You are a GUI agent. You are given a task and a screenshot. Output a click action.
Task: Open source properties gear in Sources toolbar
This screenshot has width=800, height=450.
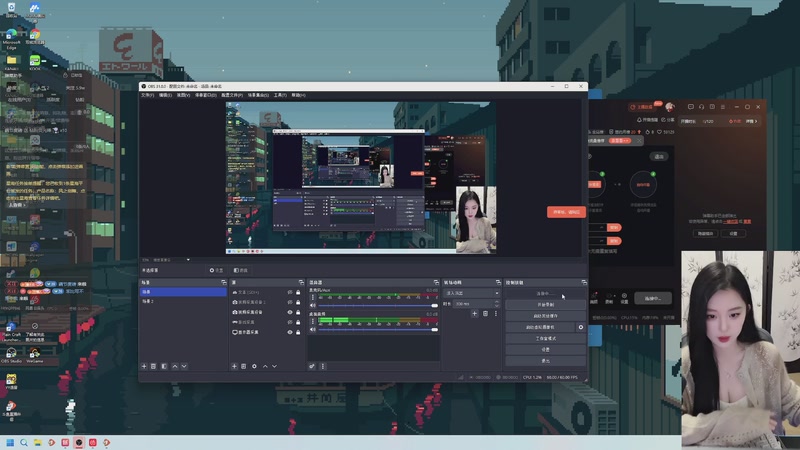tap(254, 366)
